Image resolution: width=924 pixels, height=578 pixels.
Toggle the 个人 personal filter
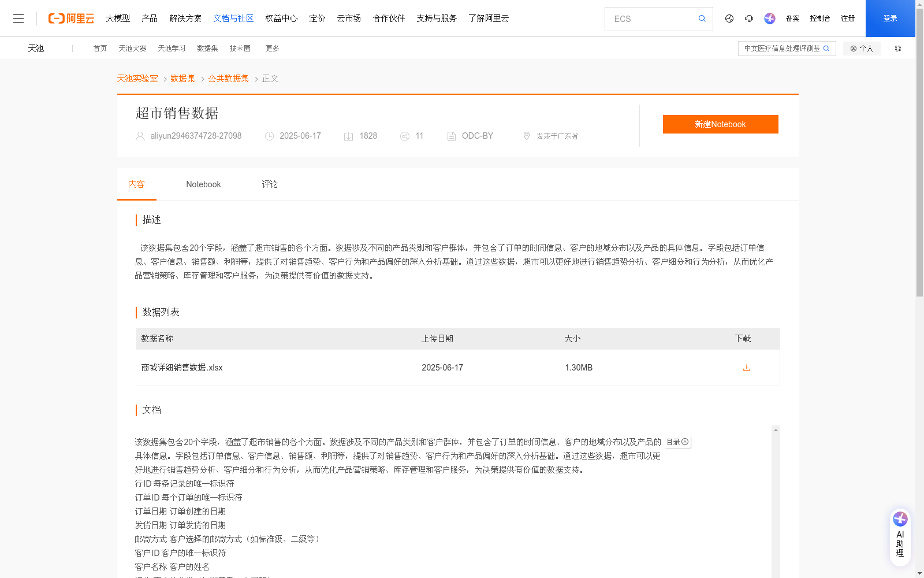pyautogui.click(x=862, y=48)
